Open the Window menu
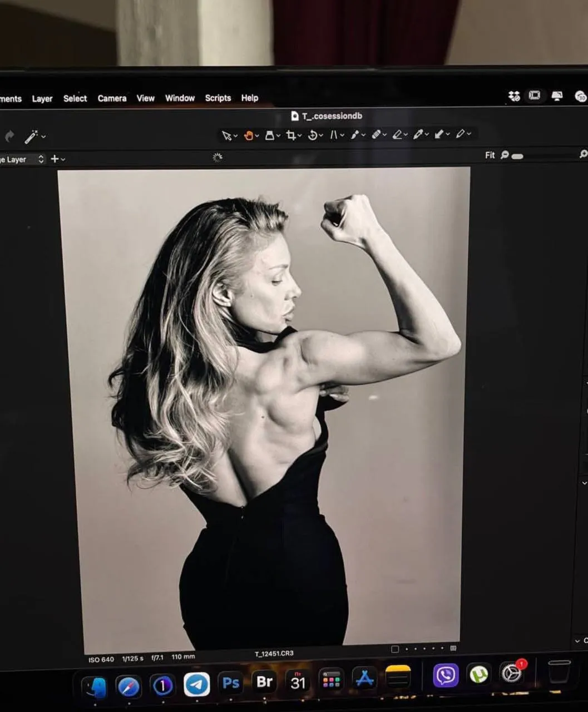588x712 pixels. click(180, 98)
